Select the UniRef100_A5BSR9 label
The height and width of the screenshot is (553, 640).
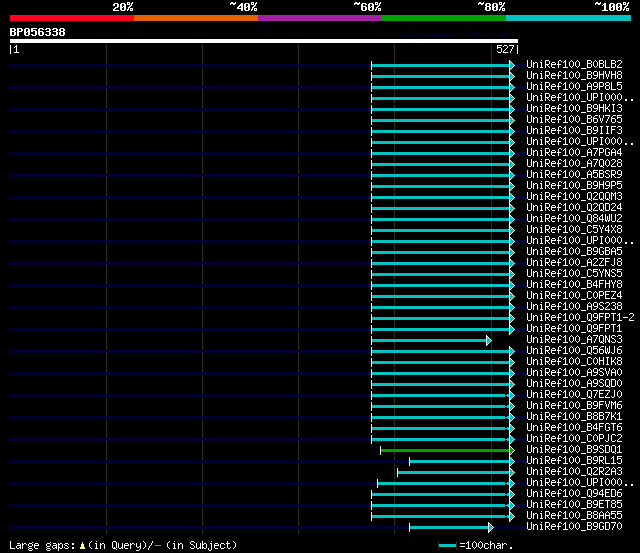coord(574,175)
